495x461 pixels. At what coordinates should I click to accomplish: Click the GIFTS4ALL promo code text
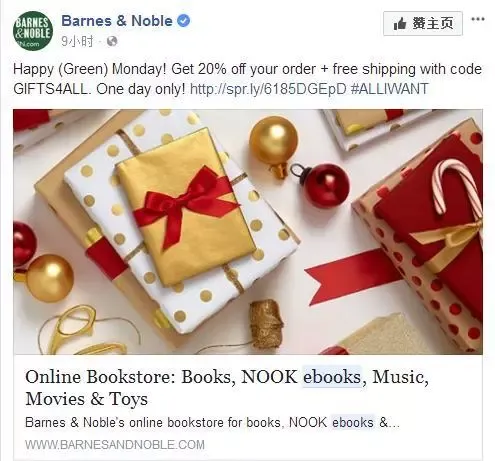[52, 89]
